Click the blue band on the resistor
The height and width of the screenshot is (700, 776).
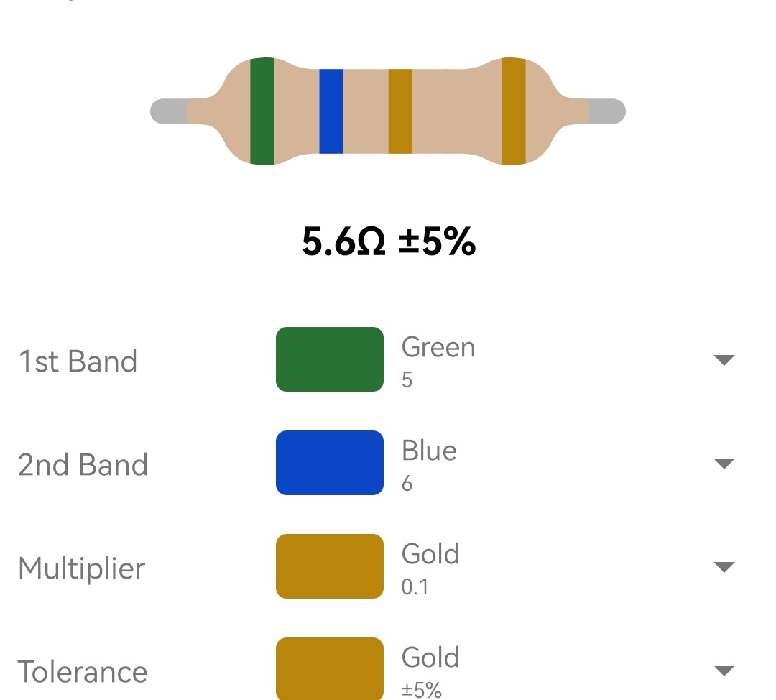point(331,111)
